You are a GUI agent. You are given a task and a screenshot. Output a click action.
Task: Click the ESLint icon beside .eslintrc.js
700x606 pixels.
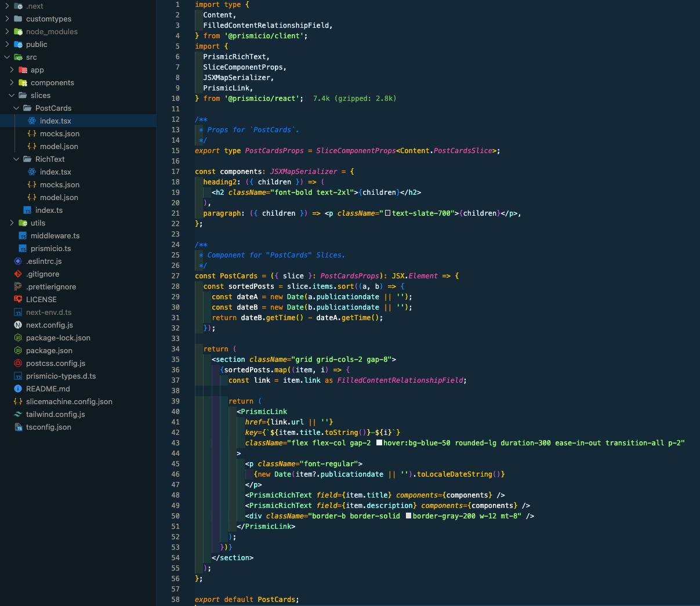17,261
